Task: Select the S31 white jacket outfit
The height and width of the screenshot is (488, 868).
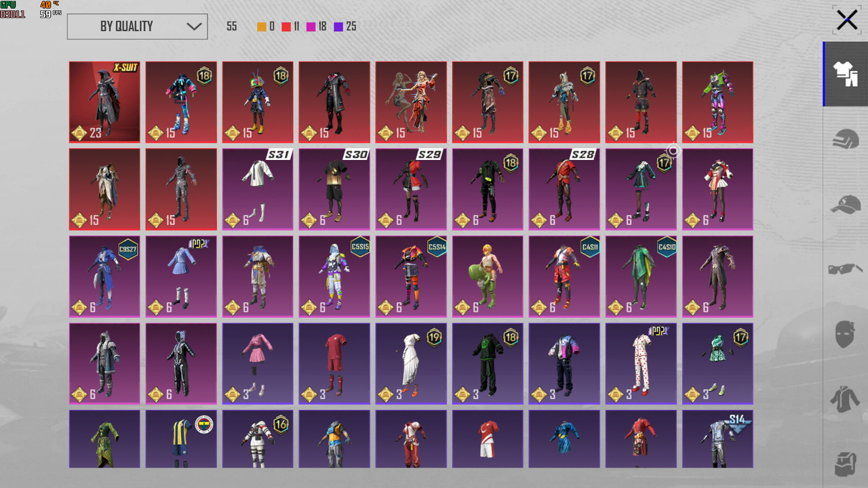Action: (258, 189)
